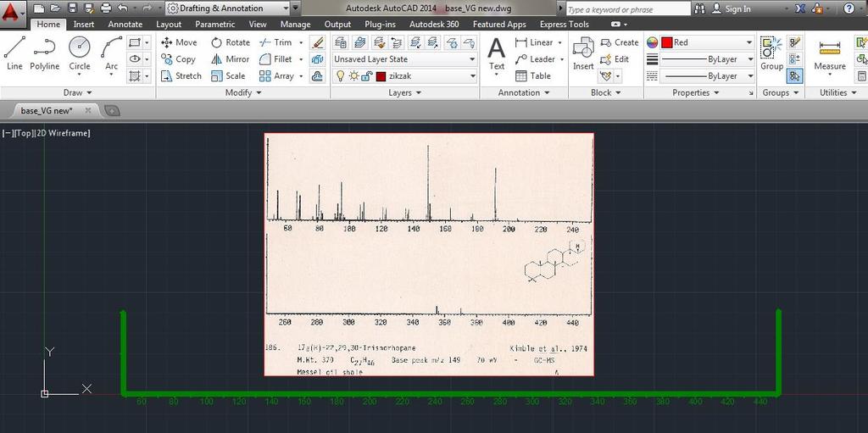
Task: Click Edit block tool
Action: [x=615, y=58]
